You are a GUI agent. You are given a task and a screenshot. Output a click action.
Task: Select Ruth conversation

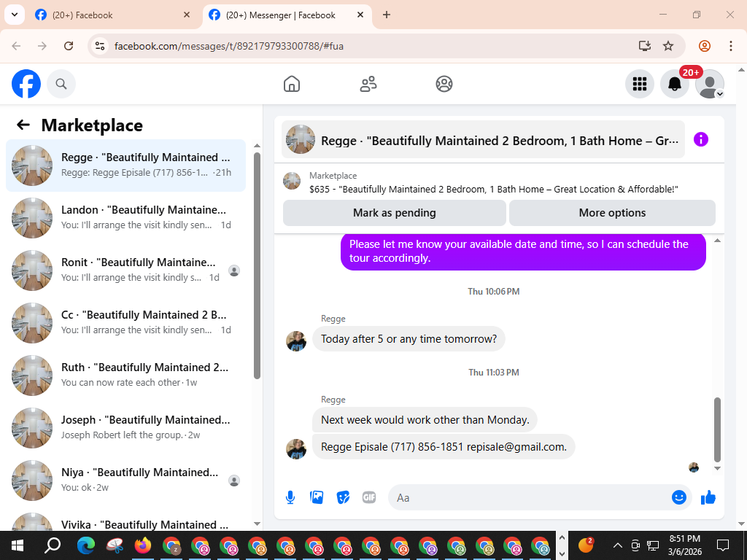(125, 375)
